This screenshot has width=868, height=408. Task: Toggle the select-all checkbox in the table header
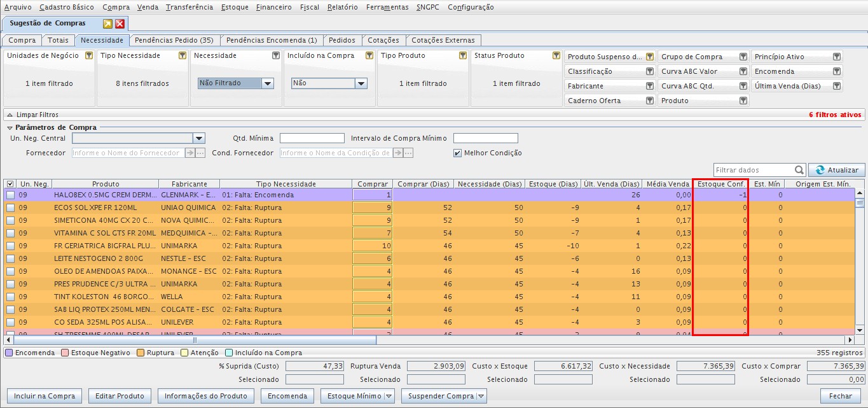click(x=10, y=184)
